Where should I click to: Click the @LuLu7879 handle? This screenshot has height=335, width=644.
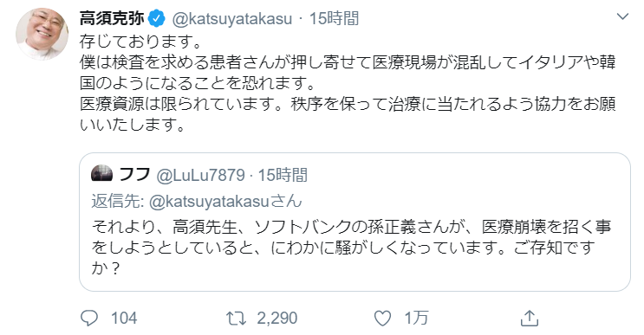pos(200,176)
